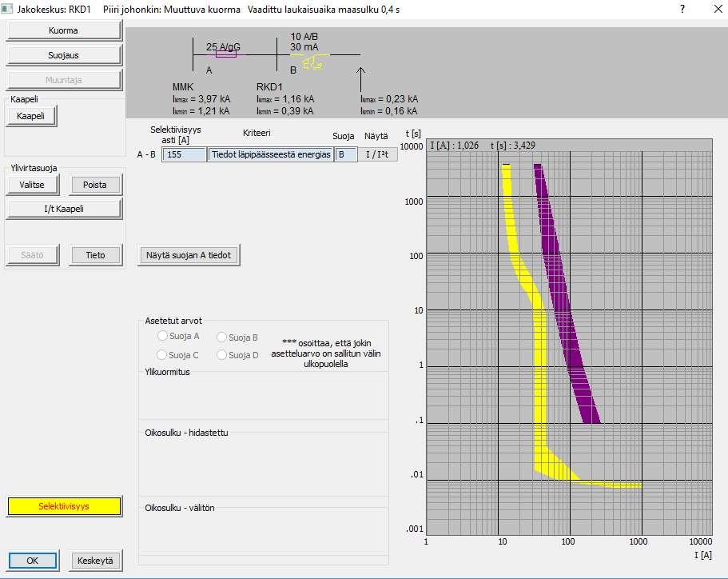Click the upward load arrow in the diagram
This screenshot has width=728, height=579.
click(360, 79)
